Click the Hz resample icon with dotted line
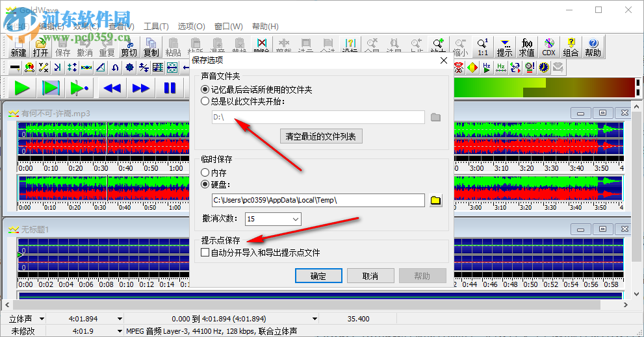Image resolution: width=644 pixels, height=337 pixels. pyautogui.click(x=500, y=68)
